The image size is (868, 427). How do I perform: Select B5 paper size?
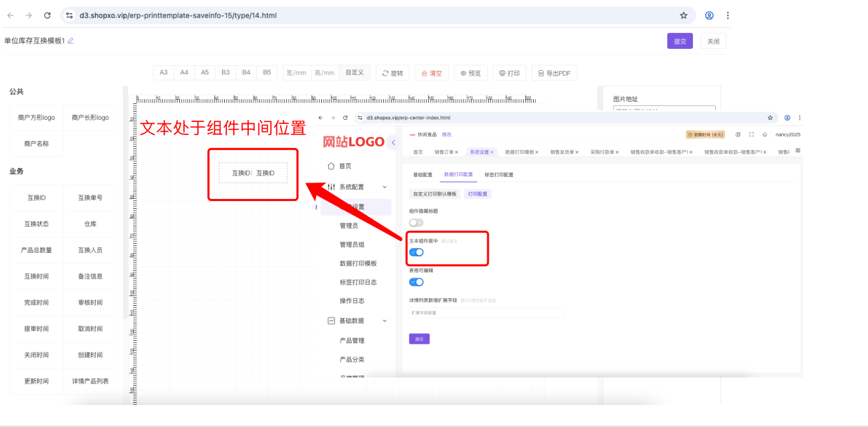coord(267,72)
